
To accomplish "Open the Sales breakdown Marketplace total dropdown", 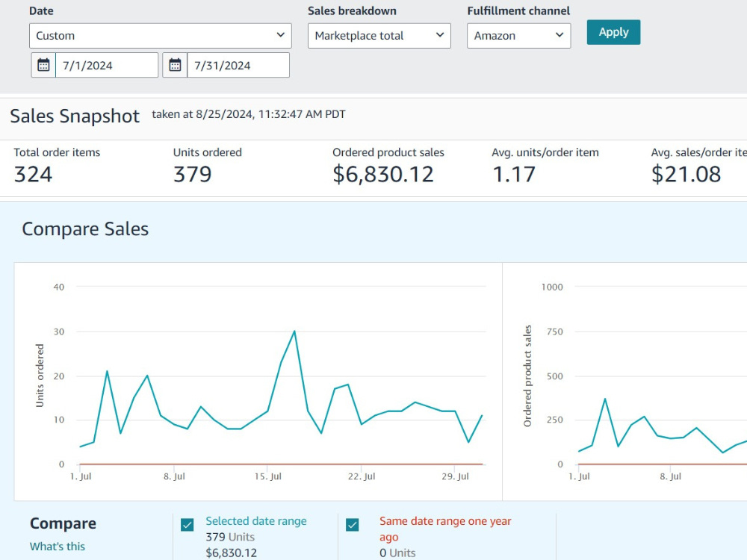I will [379, 36].
